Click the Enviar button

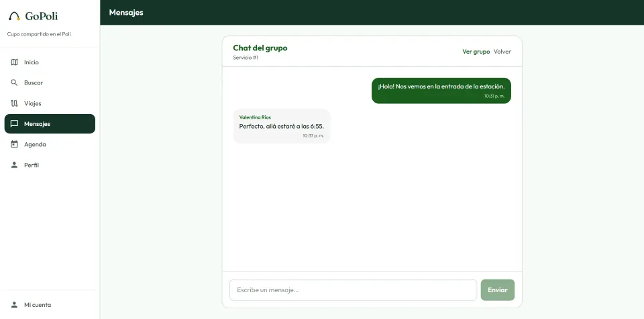(498, 290)
